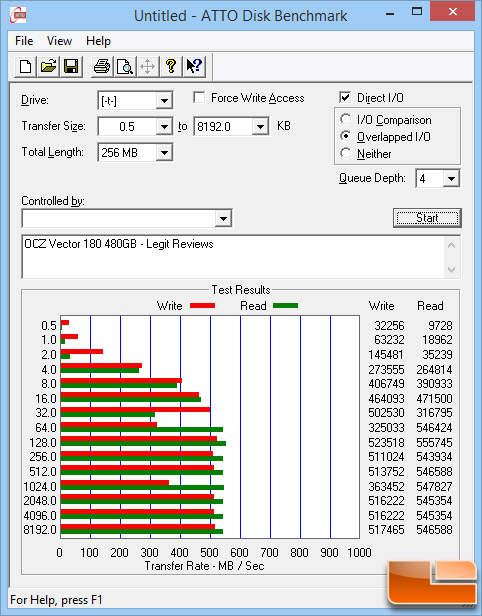The image size is (482, 616).
Task: Select the I/O Comparison radio option
Action: point(346,119)
